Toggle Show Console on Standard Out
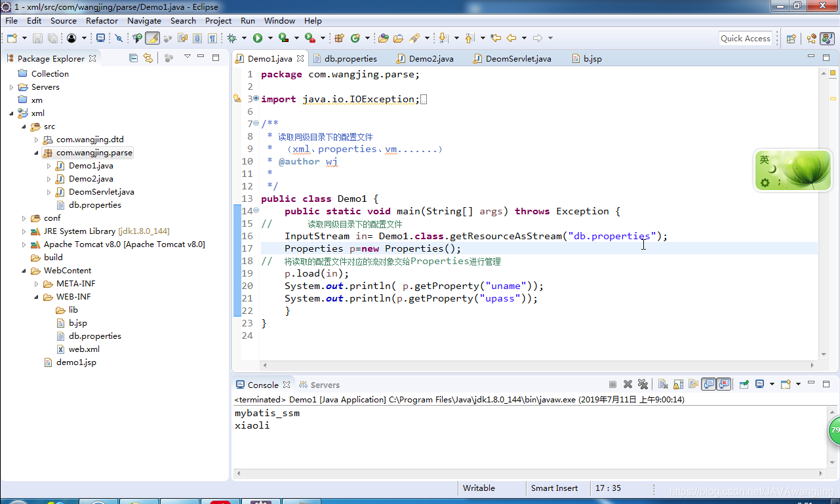 click(x=709, y=385)
